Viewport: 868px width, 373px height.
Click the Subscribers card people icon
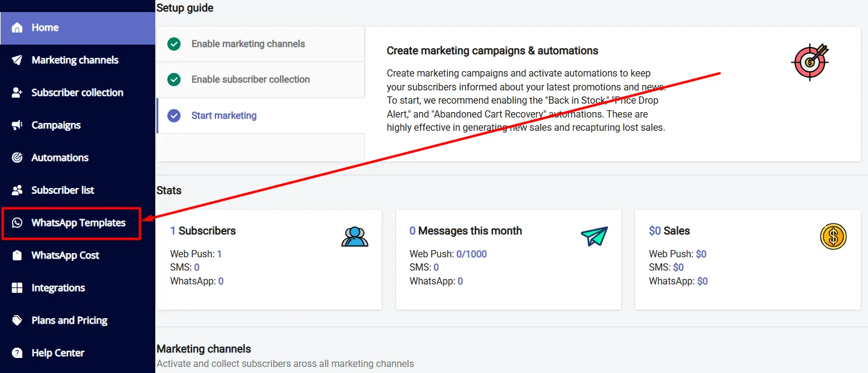click(x=355, y=236)
